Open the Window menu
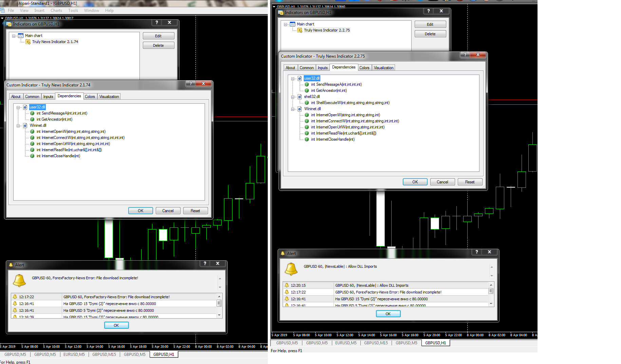The width and height of the screenshot is (621, 364). 92,11
